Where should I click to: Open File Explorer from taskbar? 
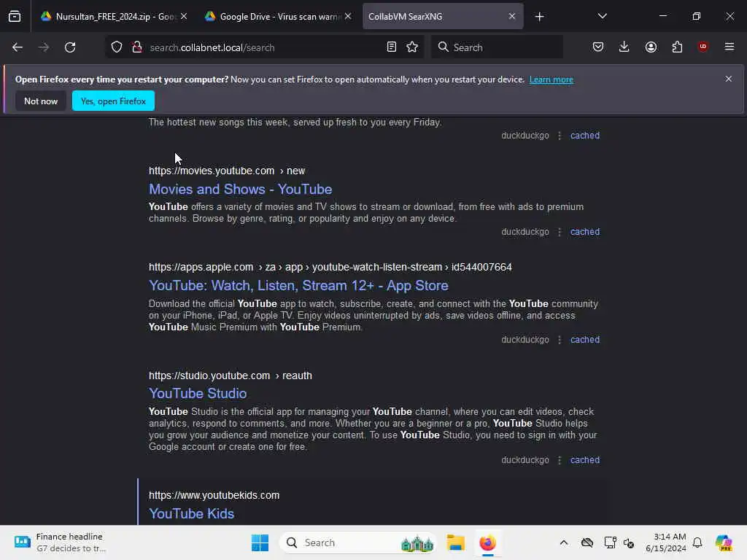pyautogui.click(x=455, y=542)
